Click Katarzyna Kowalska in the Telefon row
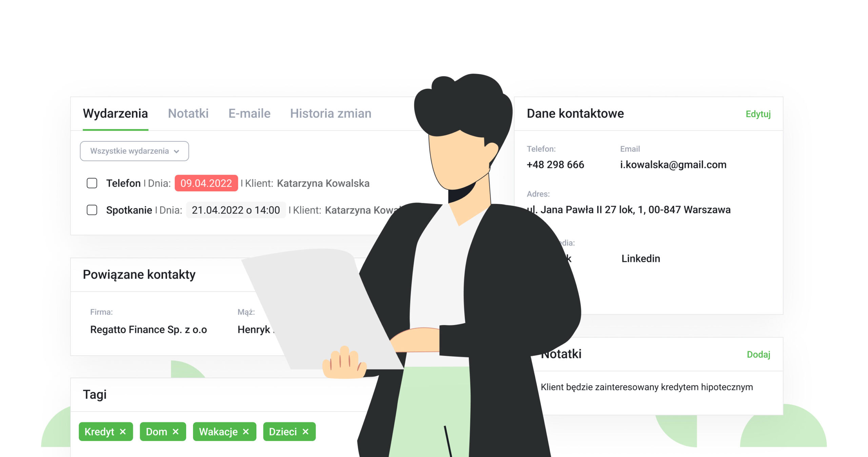 pyautogui.click(x=323, y=183)
